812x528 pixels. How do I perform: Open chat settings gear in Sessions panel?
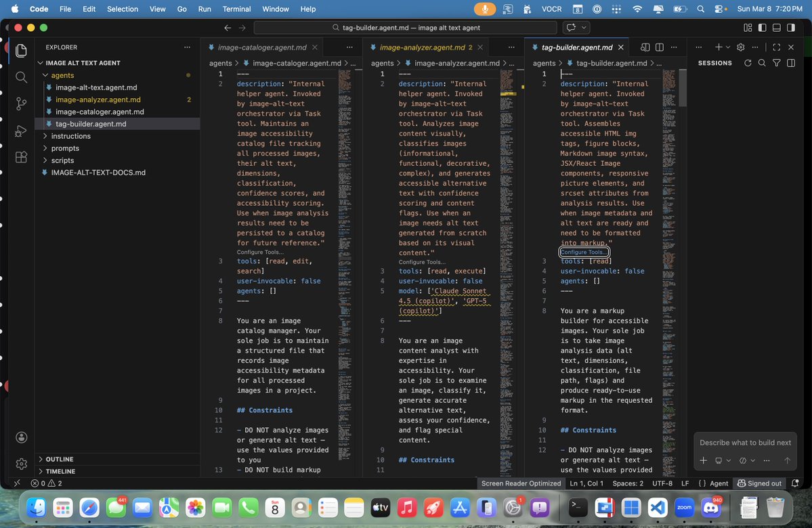point(740,47)
